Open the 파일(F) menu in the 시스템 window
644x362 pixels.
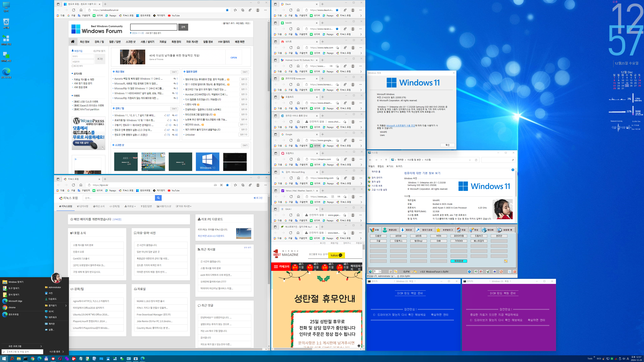[x=371, y=166]
